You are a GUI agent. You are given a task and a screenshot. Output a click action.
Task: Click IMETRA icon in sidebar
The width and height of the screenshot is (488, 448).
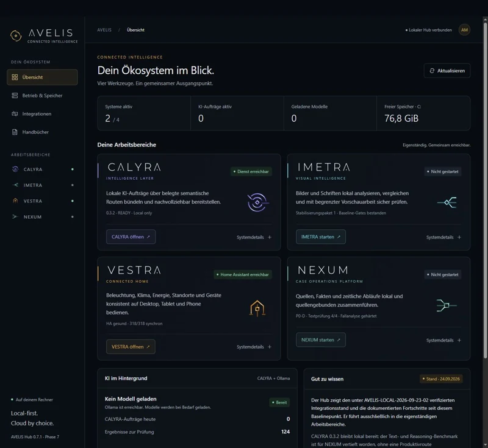15,185
